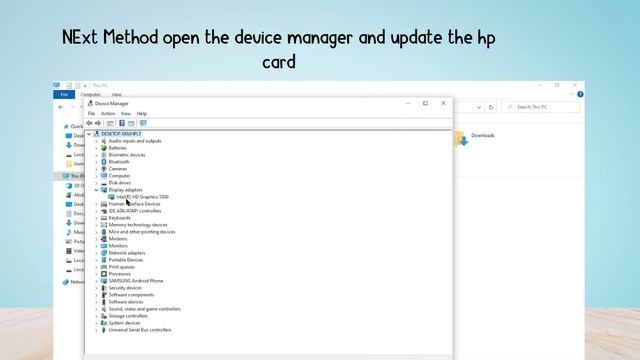
Task: Expand the Mice and other pointing devices chevron
Action: [97, 232]
